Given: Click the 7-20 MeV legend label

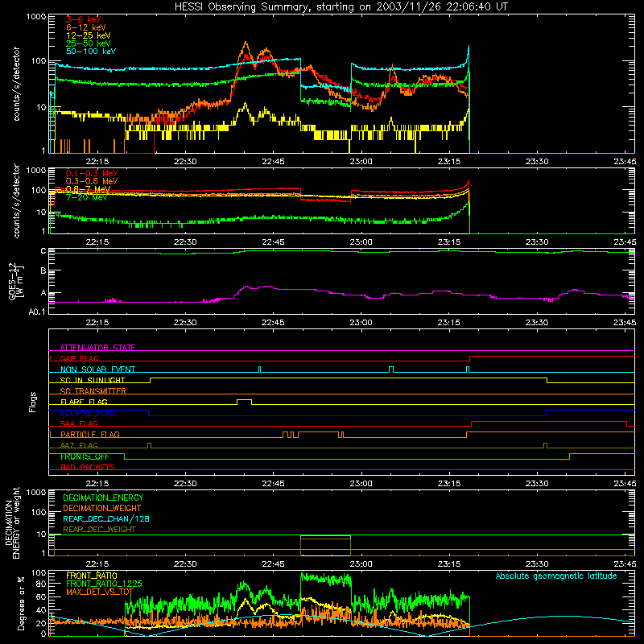Looking at the screenshot, I should 86,197.
